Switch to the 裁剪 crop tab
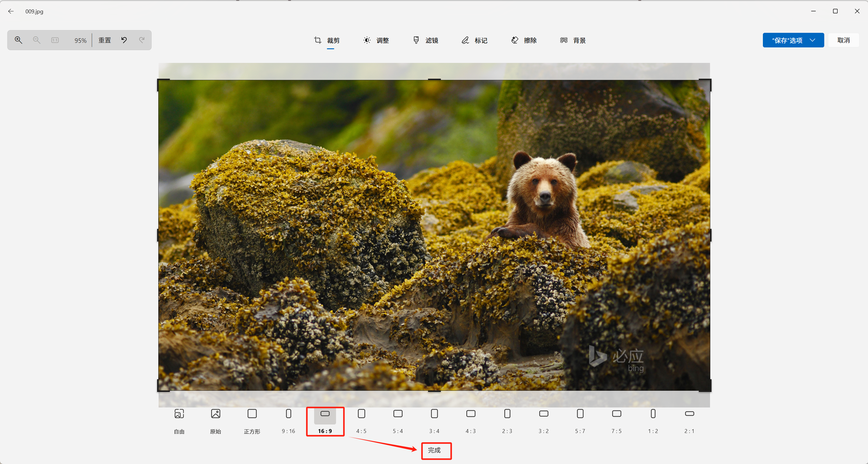 tap(327, 40)
